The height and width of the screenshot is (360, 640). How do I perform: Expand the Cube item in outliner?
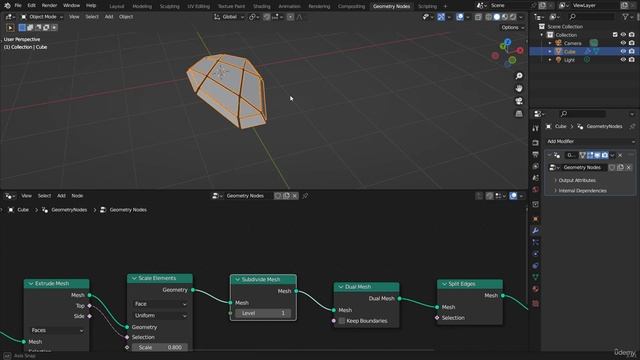(550, 51)
